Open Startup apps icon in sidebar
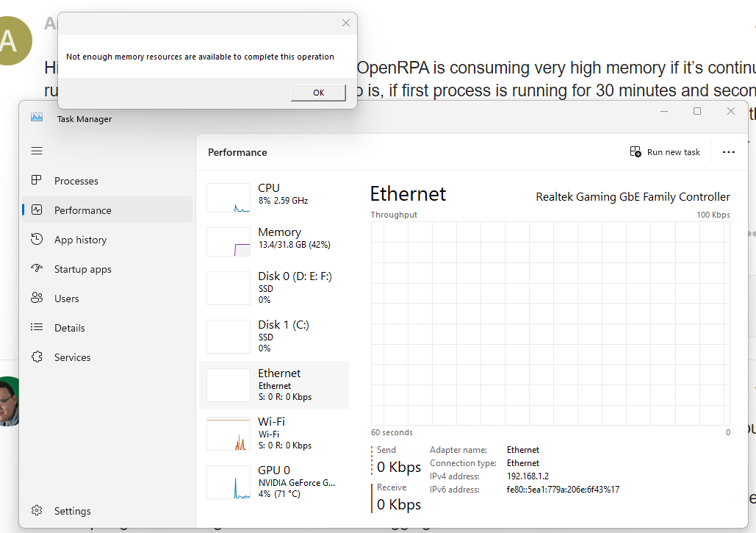This screenshot has width=756, height=533. pyautogui.click(x=37, y=269)
